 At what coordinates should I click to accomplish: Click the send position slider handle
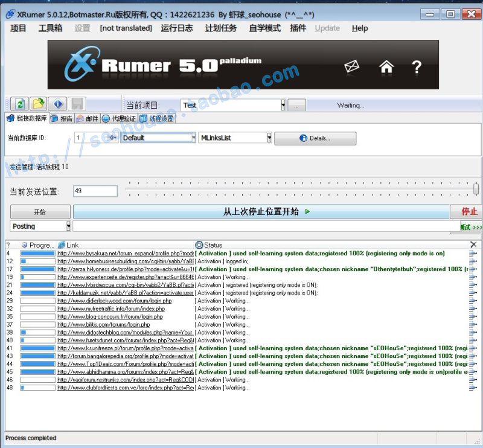tap(476, 188)
